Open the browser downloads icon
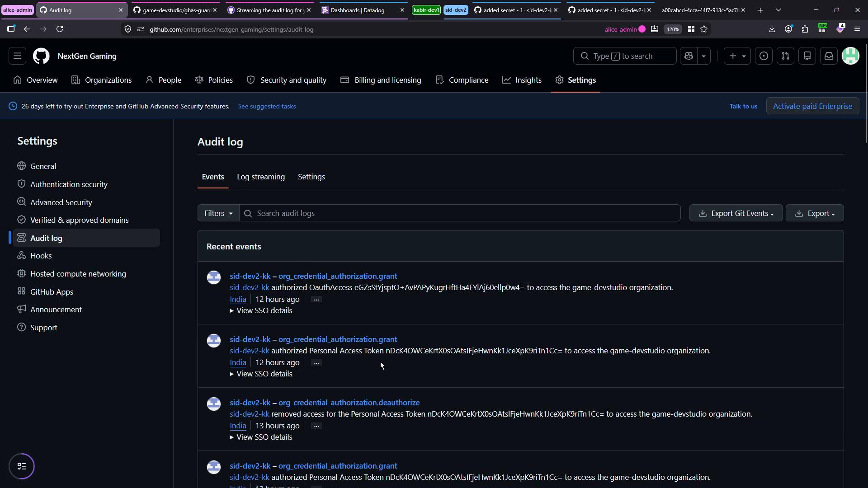This screenshot has width=868, height=488. 772,29
